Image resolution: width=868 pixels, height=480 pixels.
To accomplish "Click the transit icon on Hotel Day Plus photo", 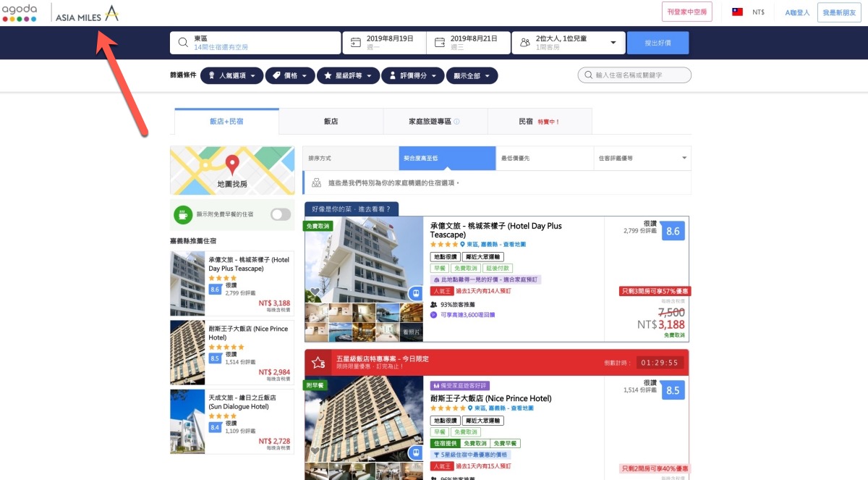I will [415, 293].
